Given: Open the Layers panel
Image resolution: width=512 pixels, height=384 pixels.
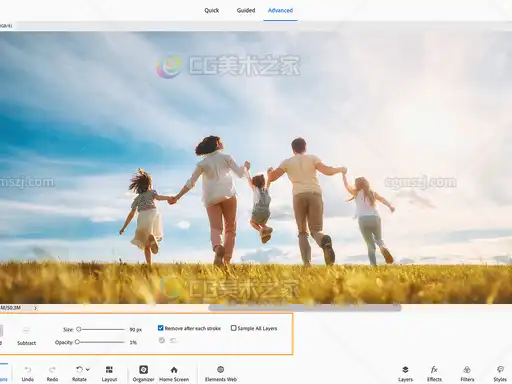Looking at the screenshot, I should pos(405,374).
